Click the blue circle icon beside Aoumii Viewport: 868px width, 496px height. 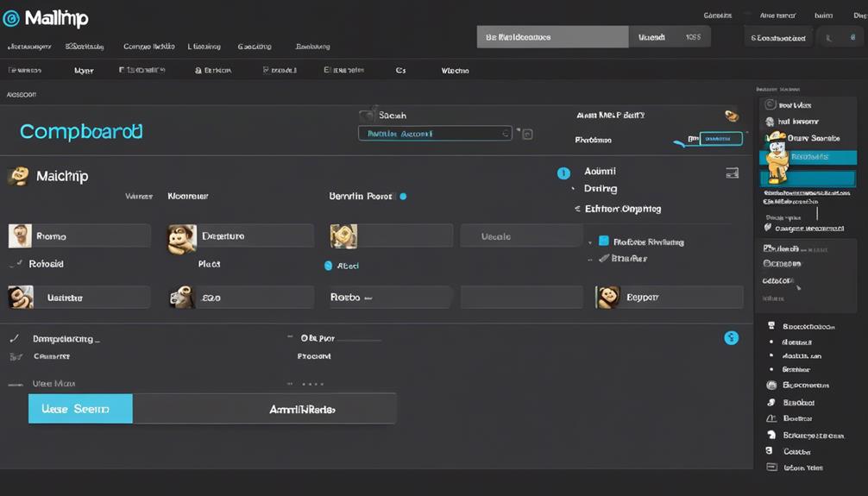tap(563, 173)
